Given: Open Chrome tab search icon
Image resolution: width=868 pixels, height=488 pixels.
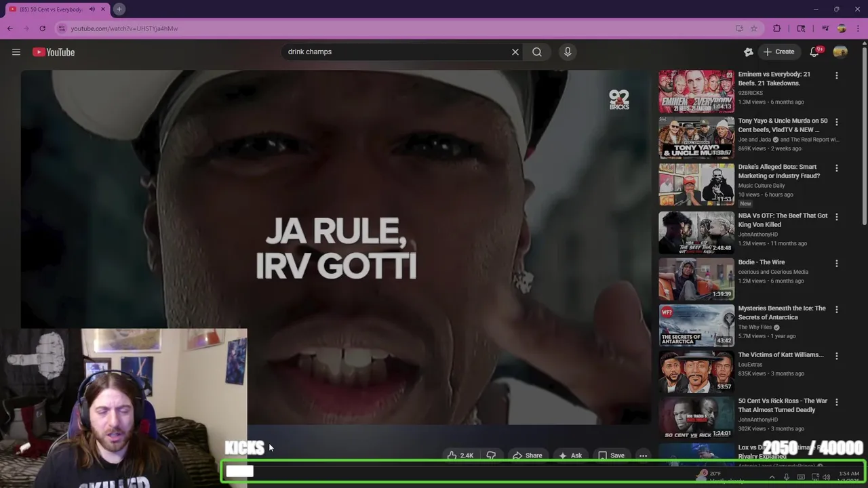Looking at the screenshot, I should point(801,28).
